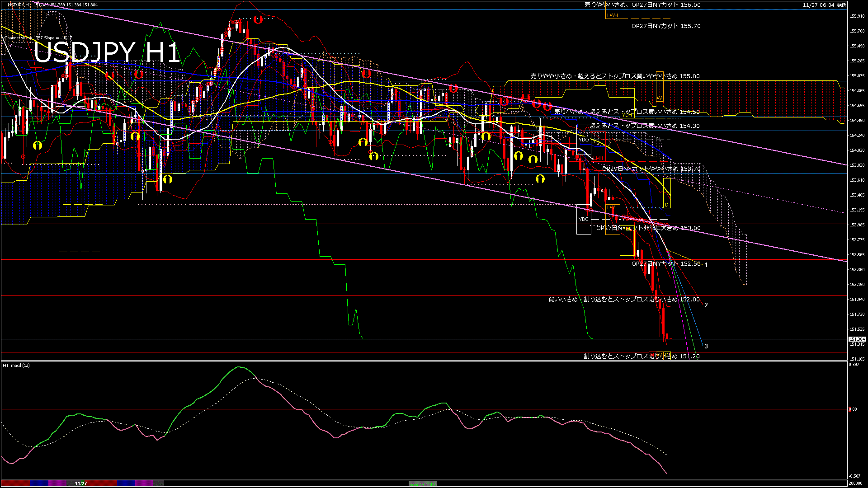Click the YDL yellow label
The image size is (868, 488).
627,229
